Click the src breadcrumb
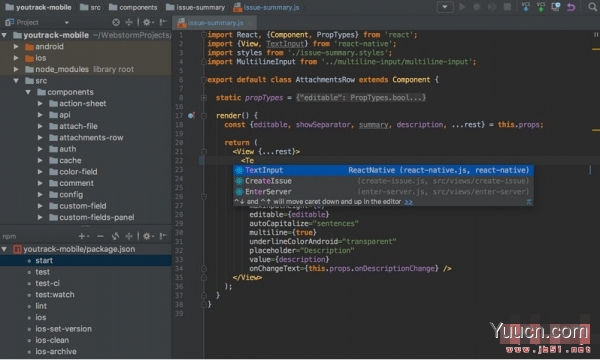 point(90,7)
